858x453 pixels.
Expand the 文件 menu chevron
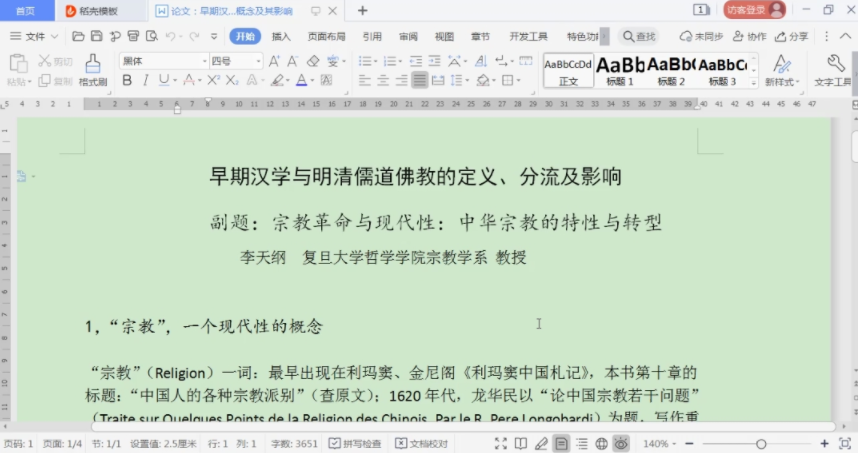point(54,37)
